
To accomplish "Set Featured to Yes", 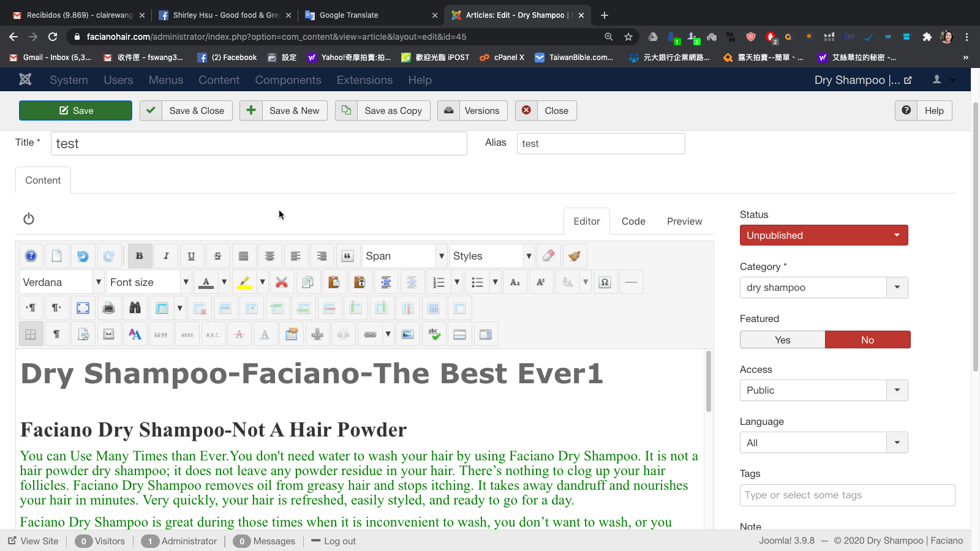I will tap(782, 340).
